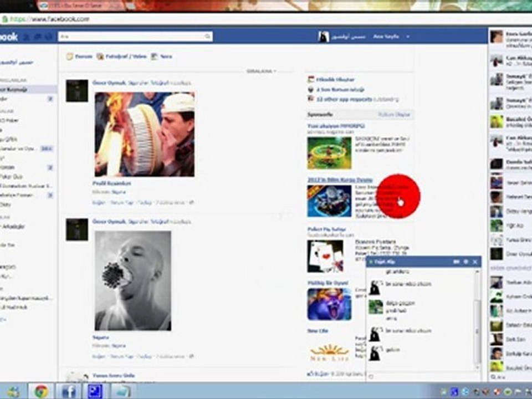The width and height of the screenshot is (532, 399).
Task: Close the open chat window
Action: (475, 262)
